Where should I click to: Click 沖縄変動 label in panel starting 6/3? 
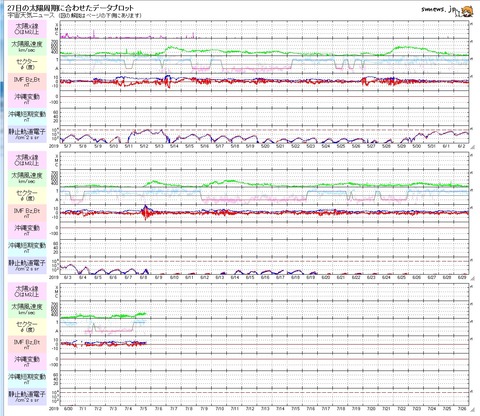click(27, 230)
